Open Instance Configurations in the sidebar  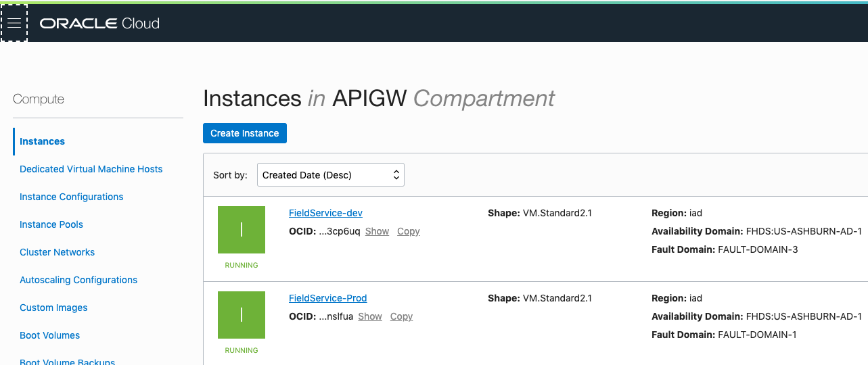72,197
